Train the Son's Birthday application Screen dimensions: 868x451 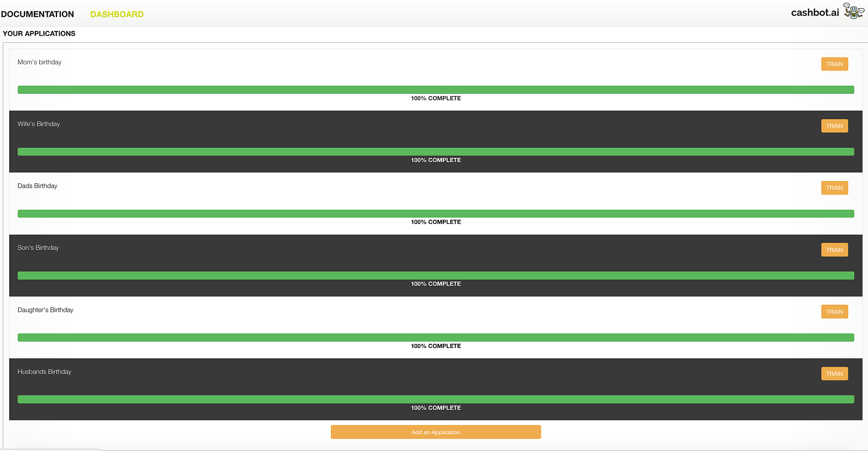[x=834, y=250]
